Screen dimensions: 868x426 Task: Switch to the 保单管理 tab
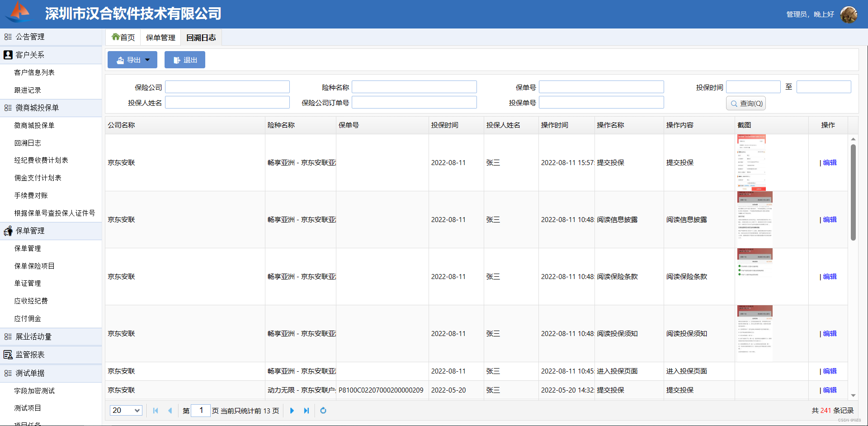(x=160, y=38)
